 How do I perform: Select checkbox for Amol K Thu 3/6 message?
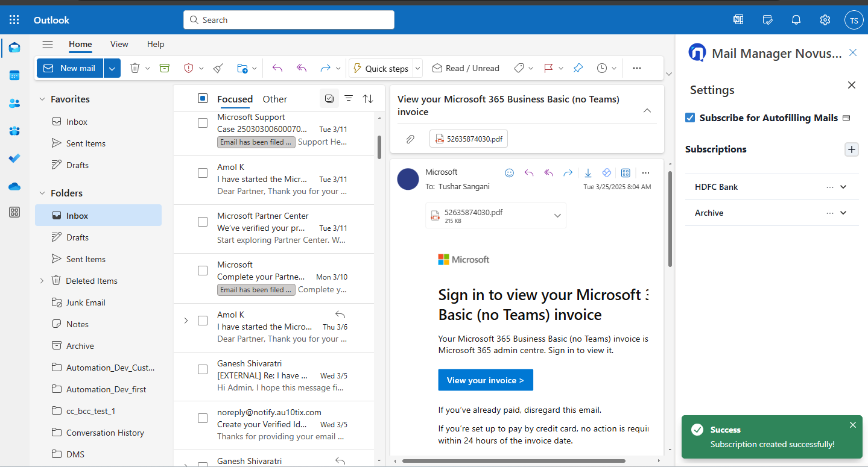click(203, 321)
